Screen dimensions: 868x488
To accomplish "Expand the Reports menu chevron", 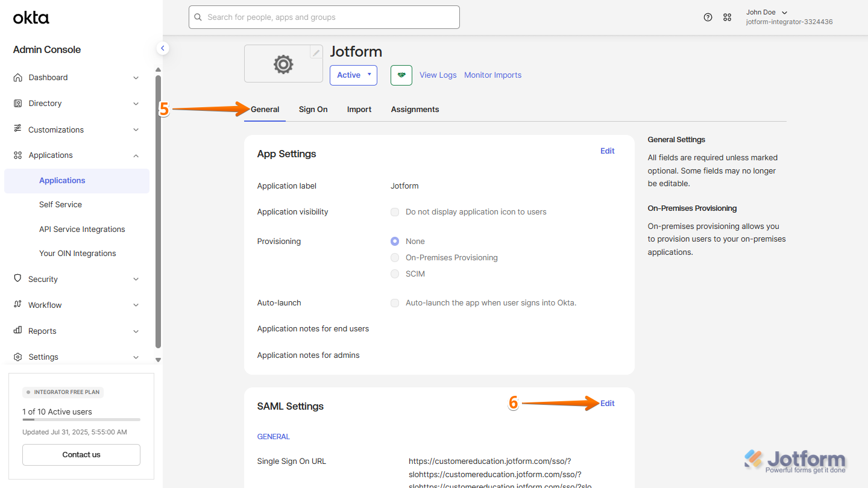I will (x=136, y=331).
